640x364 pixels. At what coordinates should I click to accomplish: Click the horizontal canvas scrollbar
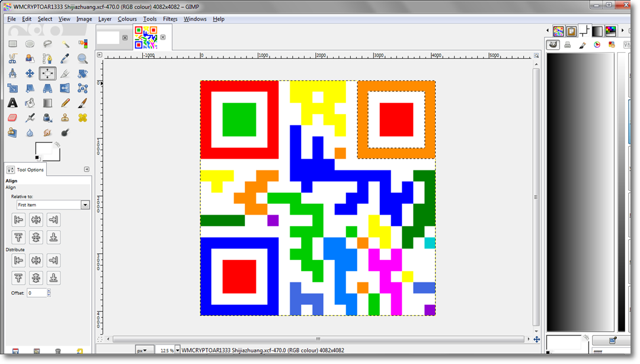(318, 339)
